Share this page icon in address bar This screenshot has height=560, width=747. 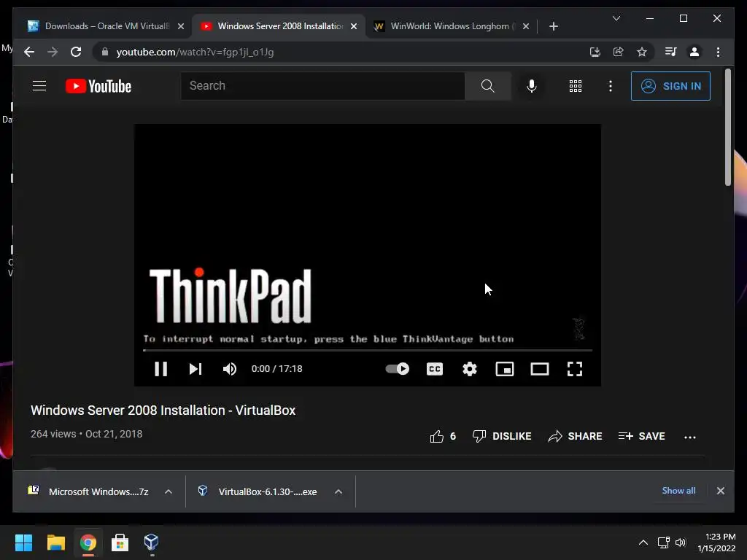619,52
